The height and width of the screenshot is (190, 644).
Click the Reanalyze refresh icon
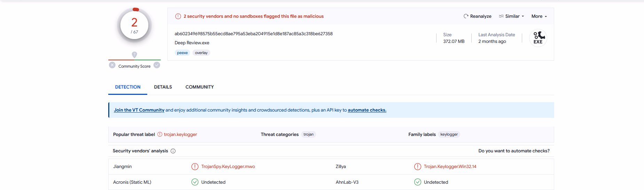[x=466, y=16]
